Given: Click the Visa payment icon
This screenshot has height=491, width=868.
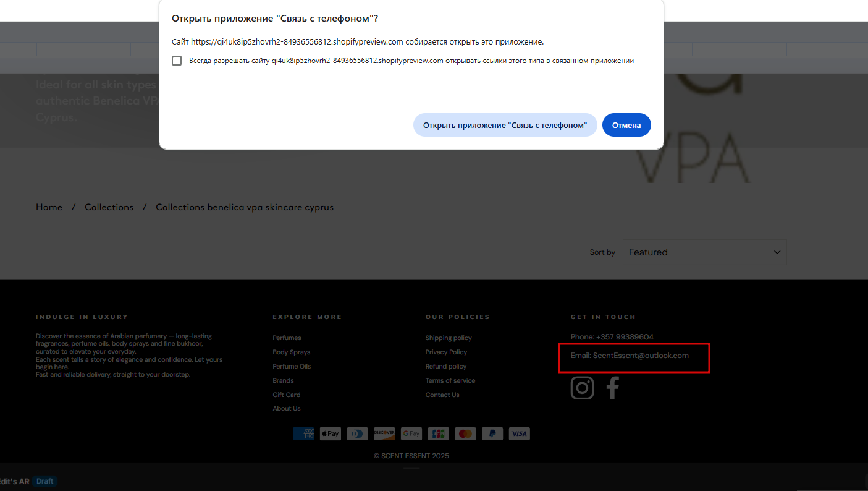Looking at the screenshot, I should [519, 434].
